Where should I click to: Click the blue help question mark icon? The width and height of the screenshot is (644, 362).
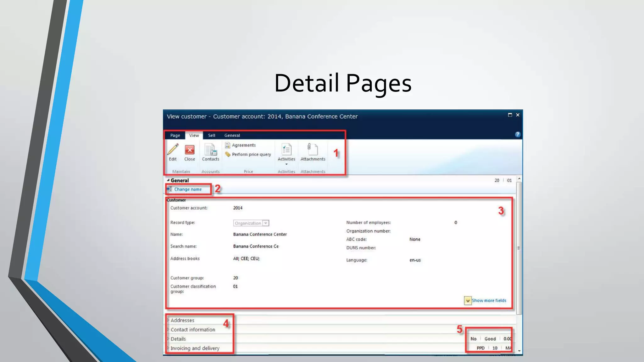(518, 134)
